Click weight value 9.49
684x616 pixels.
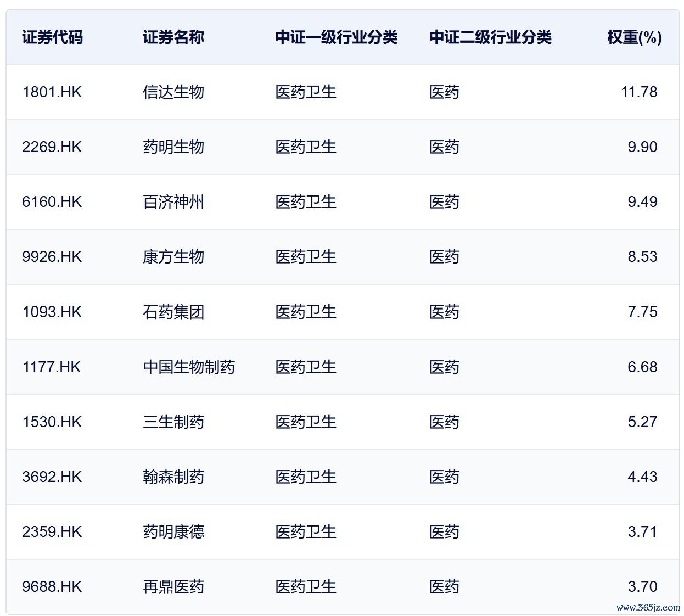[642, 202]
